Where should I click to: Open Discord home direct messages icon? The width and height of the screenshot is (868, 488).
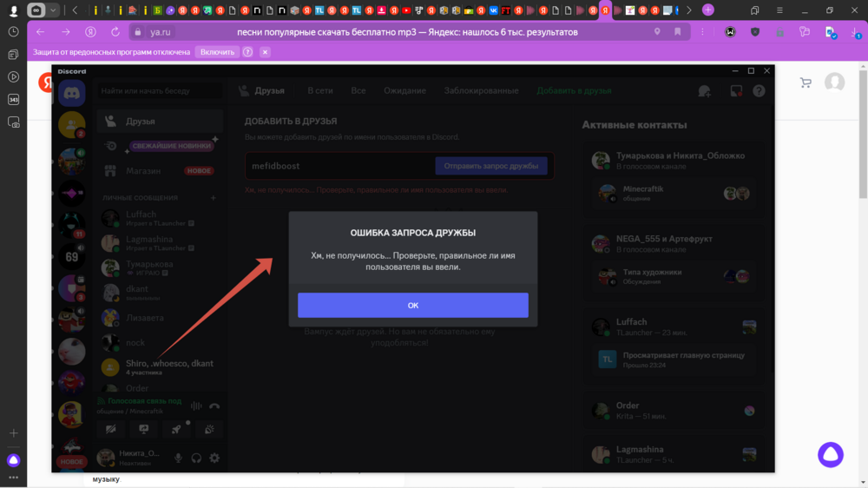coord(72,93)
